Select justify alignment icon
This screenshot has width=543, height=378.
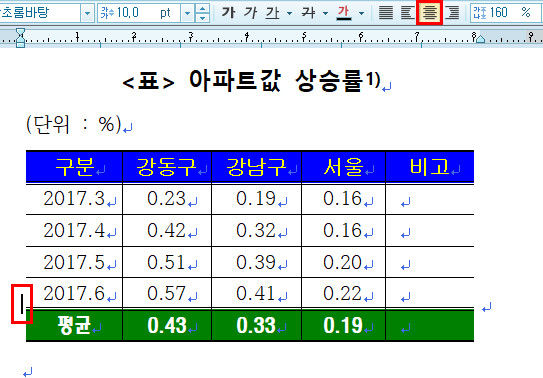click(x=386, y=13)
